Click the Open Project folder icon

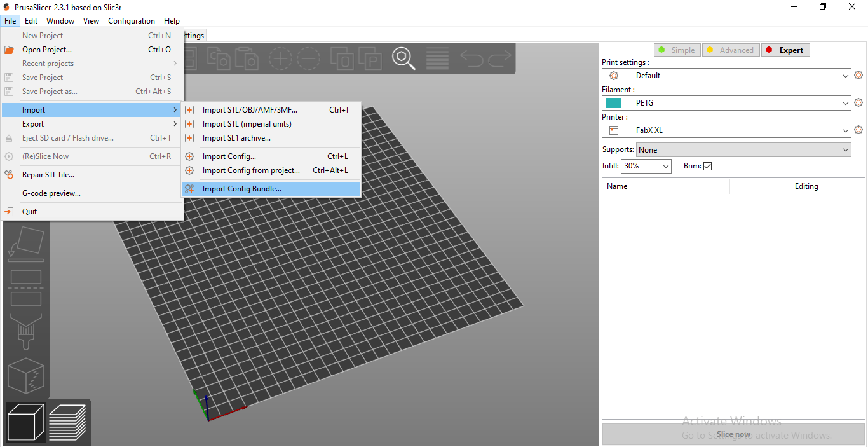coord(9,50)
